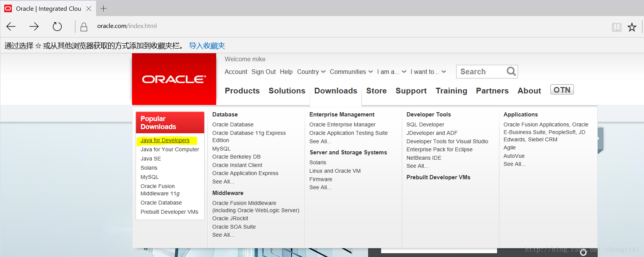
Task: Open Oracle Database 11g Express Edition
Action: click(x=249, y=137)
